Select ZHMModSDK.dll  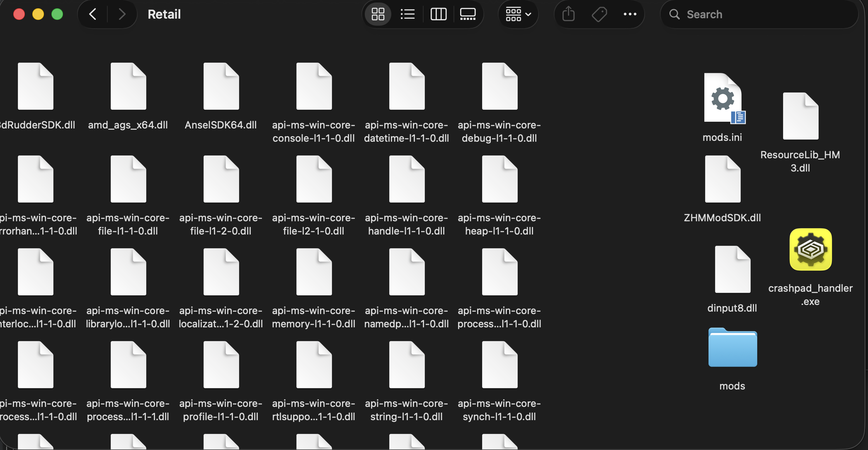point(723,179)
